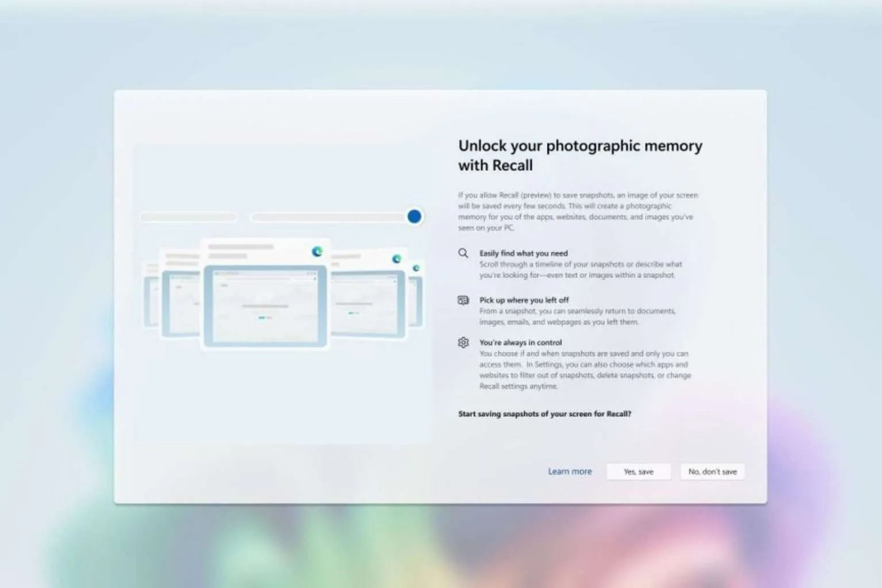The image size is (882, 588).
Task: Click the center snapshot window thumbnail
Action: [265, 293]
